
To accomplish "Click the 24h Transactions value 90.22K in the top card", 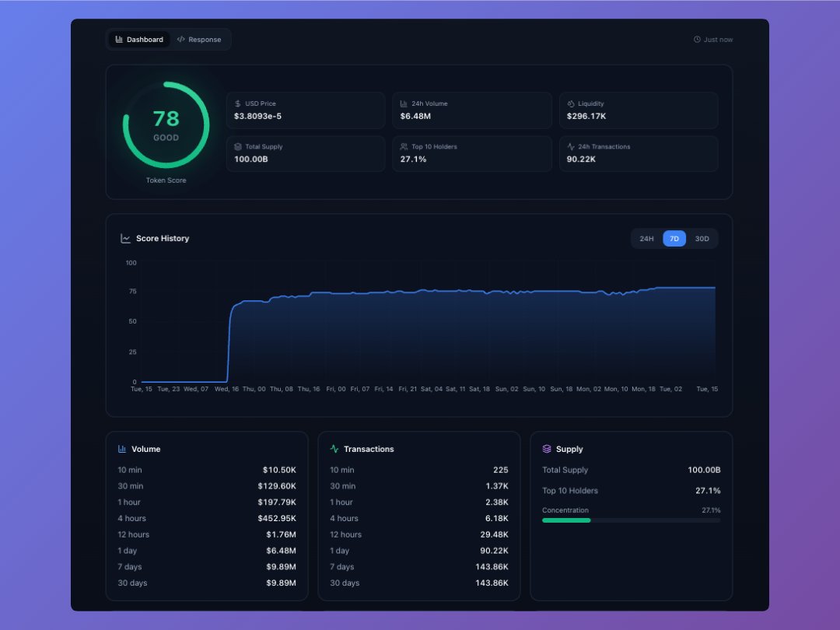I will click(x=581, y=159).
